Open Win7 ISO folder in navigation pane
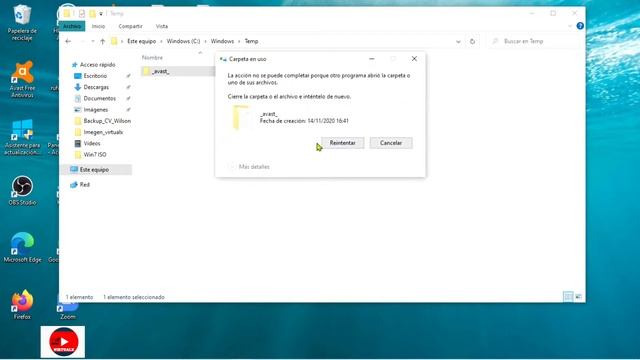 coord(90,155)
